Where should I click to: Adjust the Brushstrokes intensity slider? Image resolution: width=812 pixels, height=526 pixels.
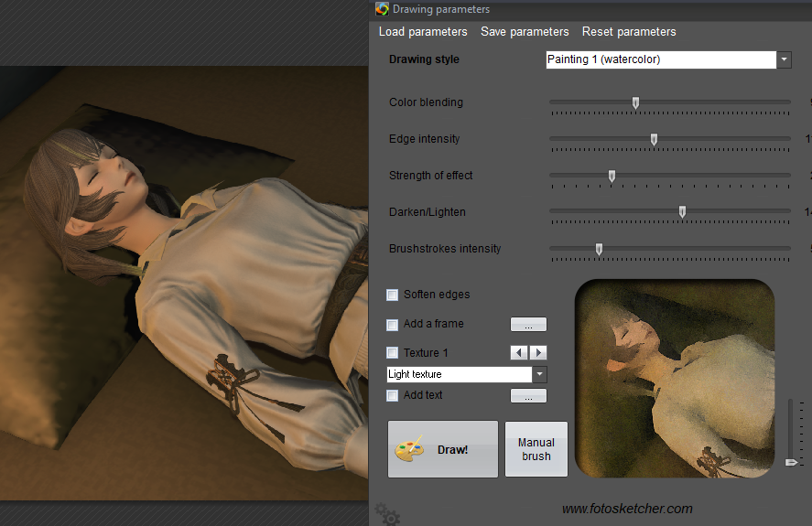pos(599,249)
